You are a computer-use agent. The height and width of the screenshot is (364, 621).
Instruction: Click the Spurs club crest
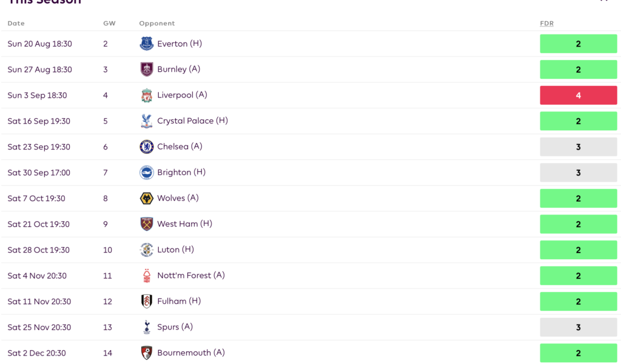[146, 327]
